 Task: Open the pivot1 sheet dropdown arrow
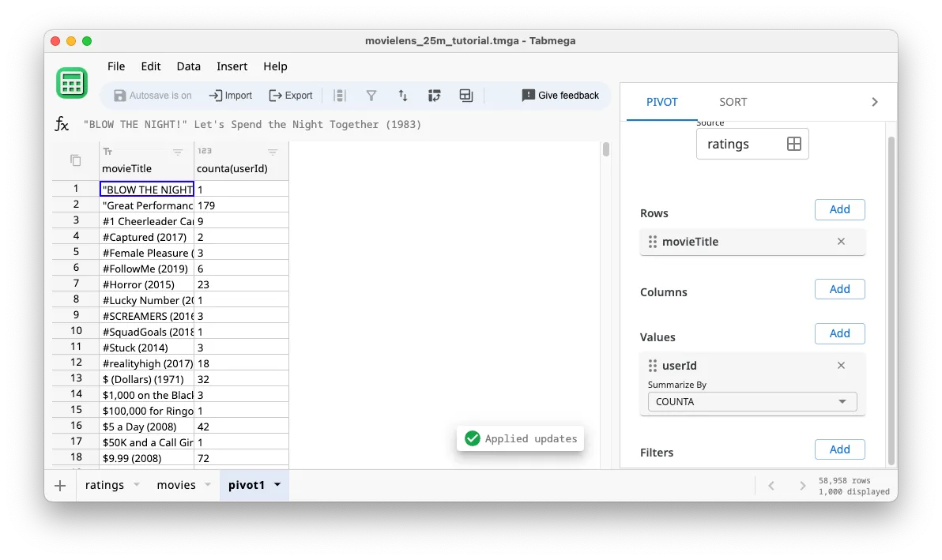click(x=276, y=485)
